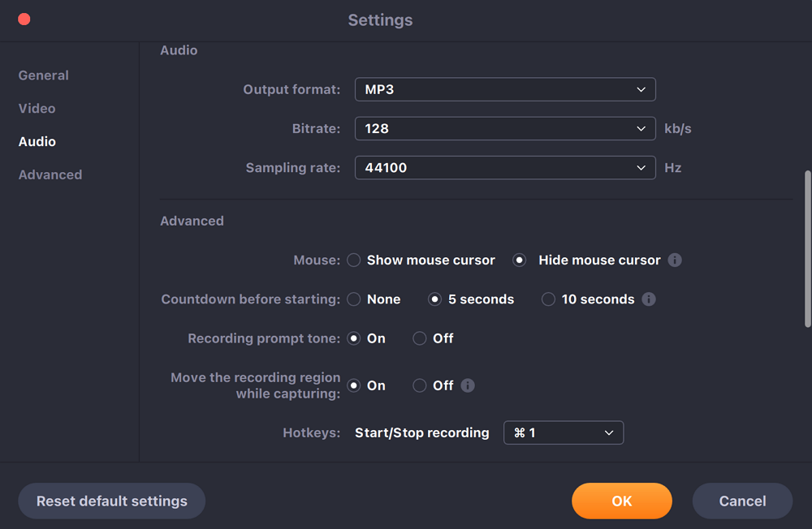Viewport: 812px width, 529px height.
Task: Click the info icon beside Hide mouse cursor
Action: click(675, 260)
